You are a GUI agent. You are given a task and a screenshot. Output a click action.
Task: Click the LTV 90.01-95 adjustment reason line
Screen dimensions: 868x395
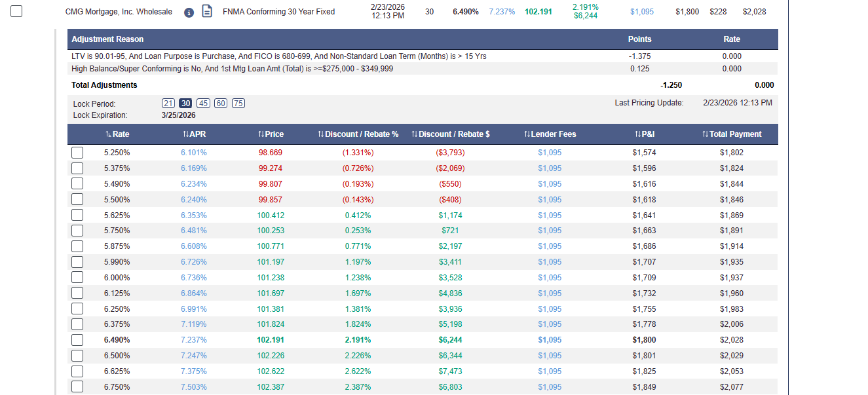279,56
